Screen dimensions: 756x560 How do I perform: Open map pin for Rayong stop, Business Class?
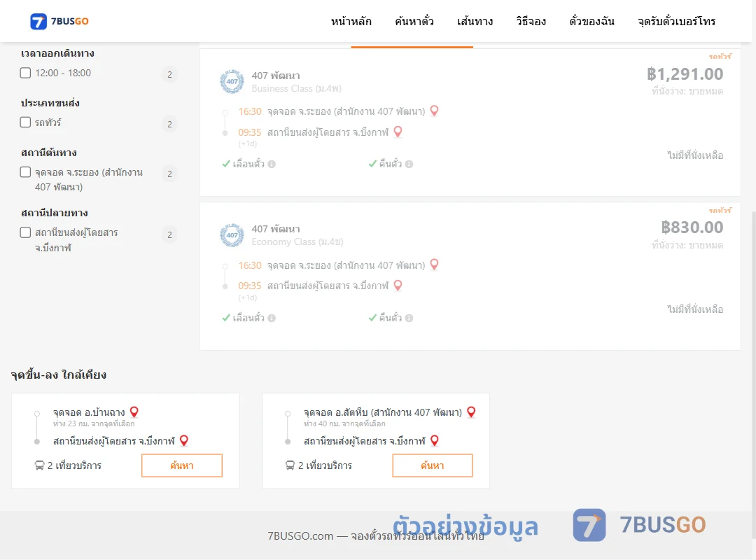coord(435,111)
